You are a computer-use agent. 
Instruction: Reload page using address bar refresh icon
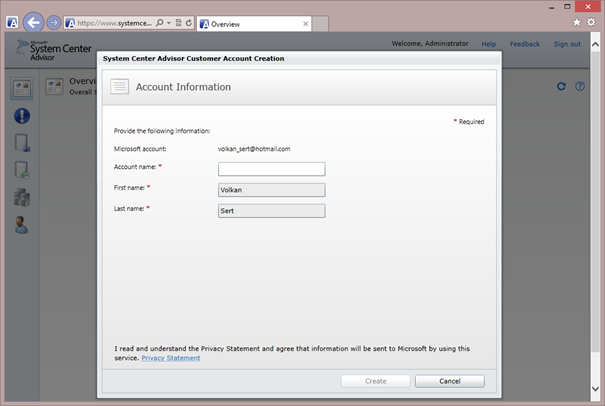tap(189, 23)
